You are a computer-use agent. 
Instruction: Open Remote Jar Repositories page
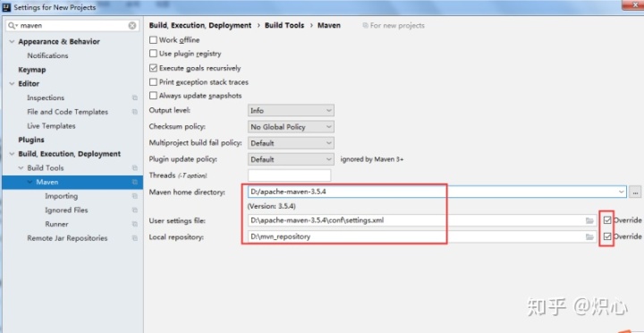[x=67, y=238]
